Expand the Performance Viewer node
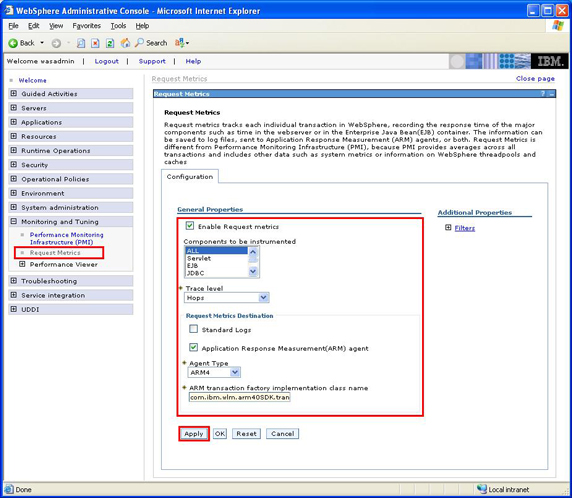 tap(22, 264)
